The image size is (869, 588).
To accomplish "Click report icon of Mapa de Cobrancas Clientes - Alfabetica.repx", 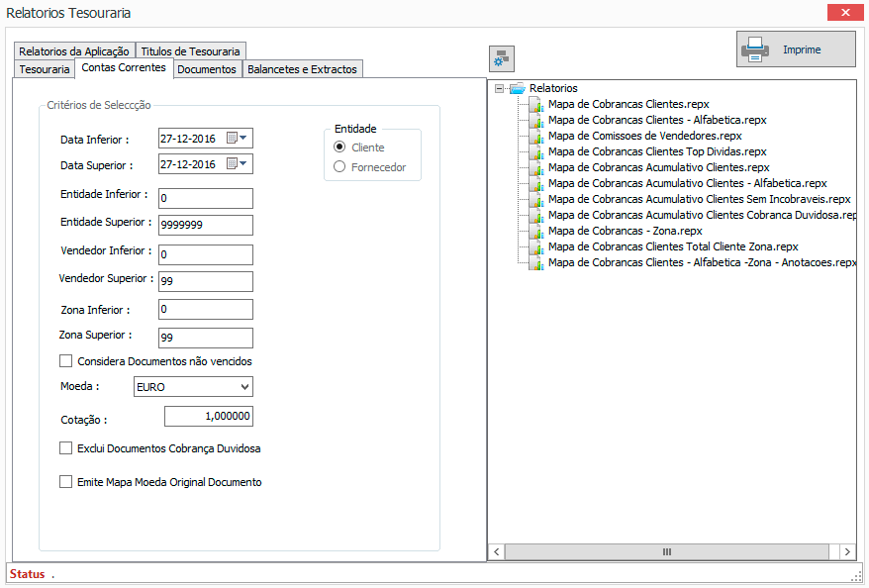I will (x=535, y=120).
